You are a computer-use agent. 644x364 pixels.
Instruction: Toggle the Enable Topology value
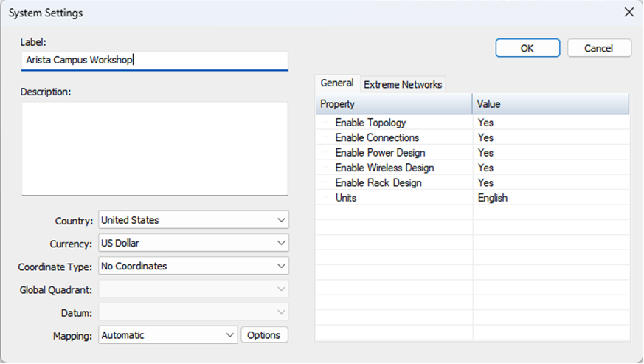click(x=550, y=123)
